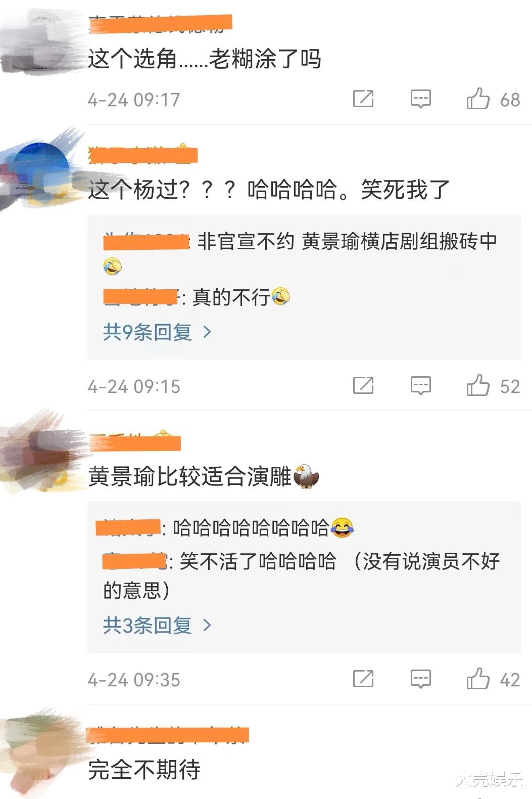532x799 pixels.
Task: Open username above 完全不期待 comment
Action: pyautogui.click(x=169, y=735)
